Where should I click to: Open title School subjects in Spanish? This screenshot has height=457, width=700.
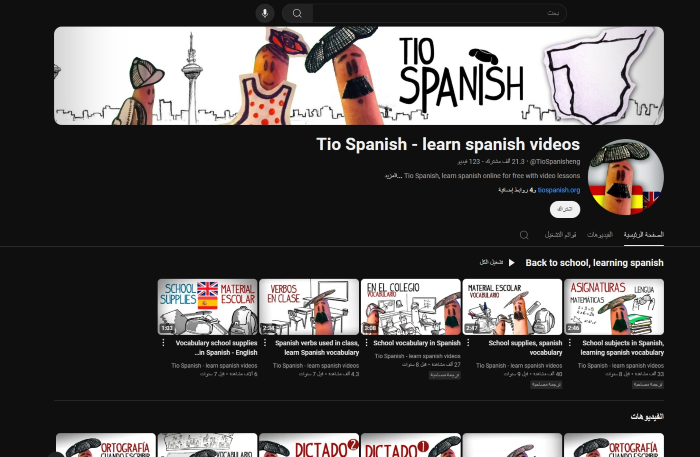(622, 348)
